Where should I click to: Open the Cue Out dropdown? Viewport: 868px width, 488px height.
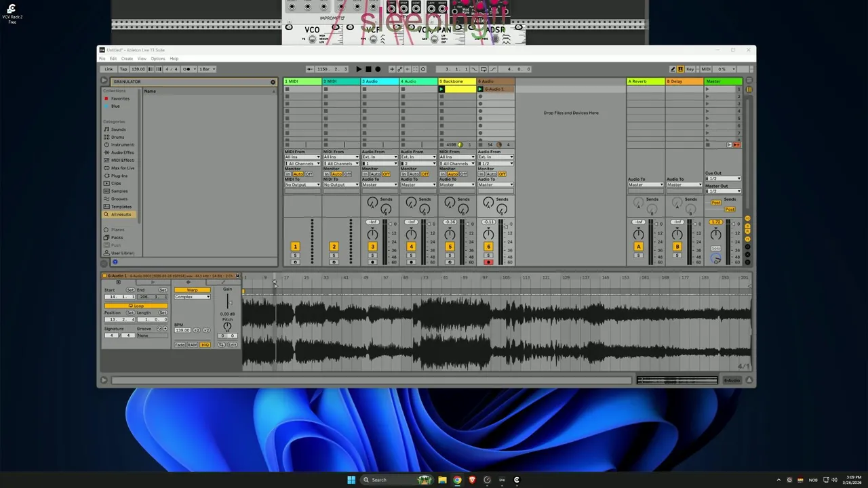[x=723, y=178]
